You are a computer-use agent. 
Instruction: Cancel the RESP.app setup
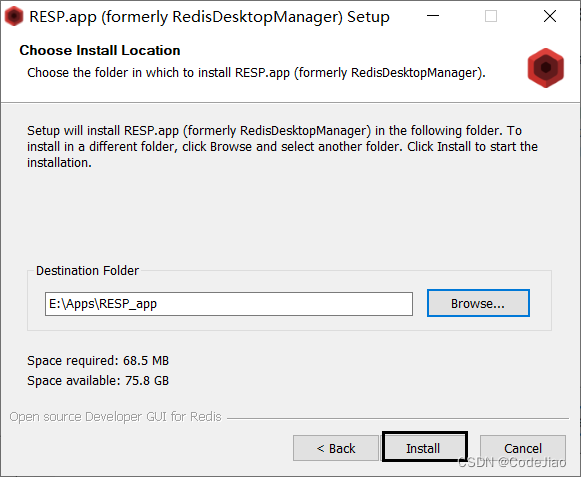[523, 448]
